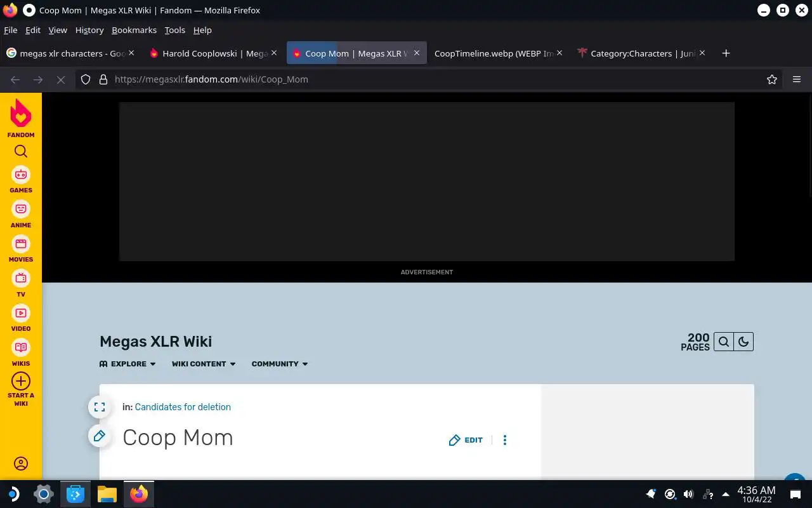The height and width of the screenshot is (508, 812).
Task: Click the padlock site information icon
Action: (103, 79)
